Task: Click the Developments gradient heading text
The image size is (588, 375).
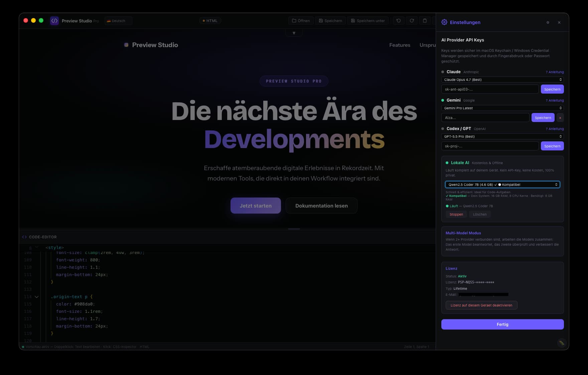Action: tap(294, 139)
